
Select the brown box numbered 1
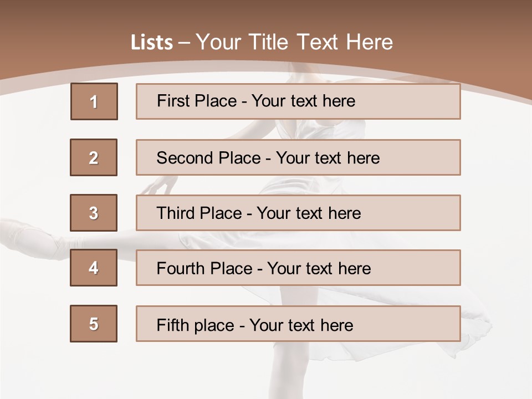click(94, 101)
